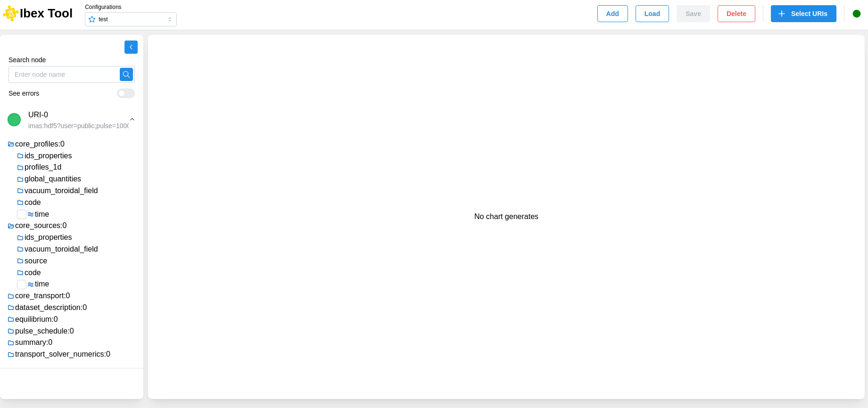Collapse the sidebar with the chevron button
Screen dimensions: 868x408
131,47
